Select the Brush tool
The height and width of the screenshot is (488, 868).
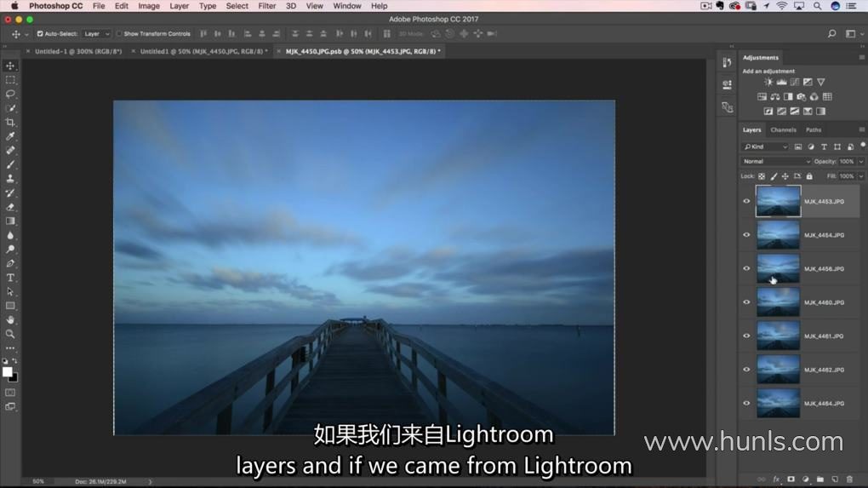tap(10, 164)
